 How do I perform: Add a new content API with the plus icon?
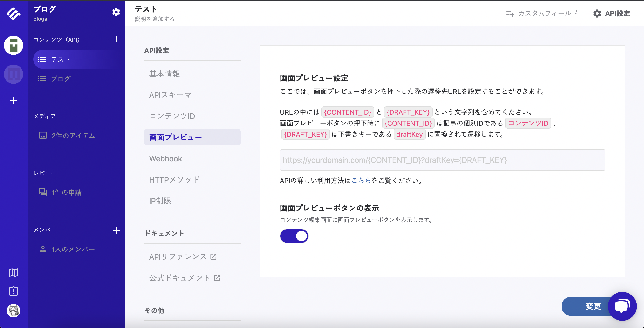(x=117, y=39)
